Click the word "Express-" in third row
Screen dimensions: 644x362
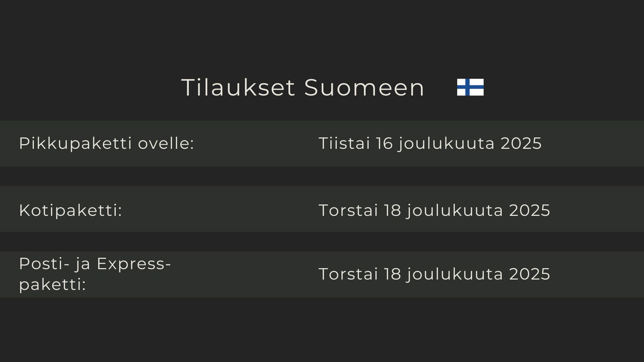134,264
